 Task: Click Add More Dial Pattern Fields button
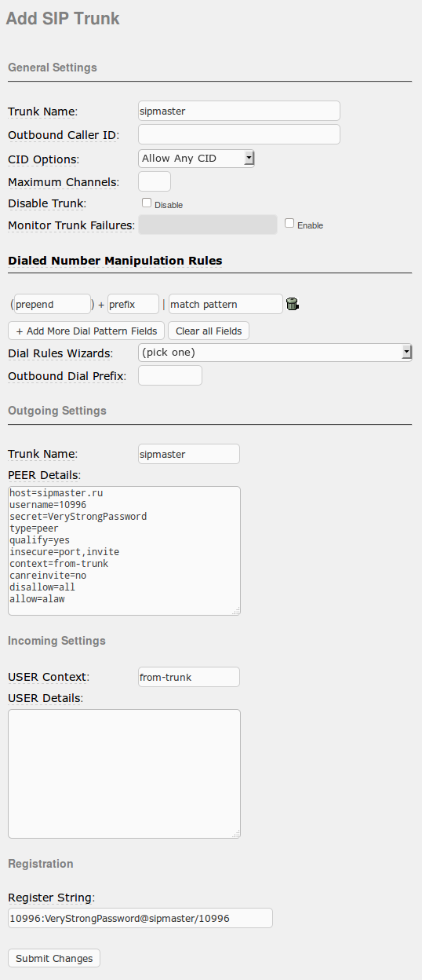86,331
